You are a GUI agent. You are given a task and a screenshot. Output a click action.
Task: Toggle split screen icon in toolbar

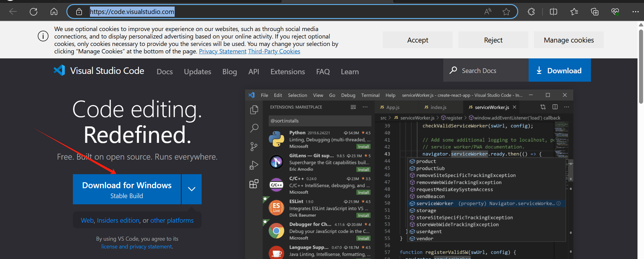click(x=553, y=12)
